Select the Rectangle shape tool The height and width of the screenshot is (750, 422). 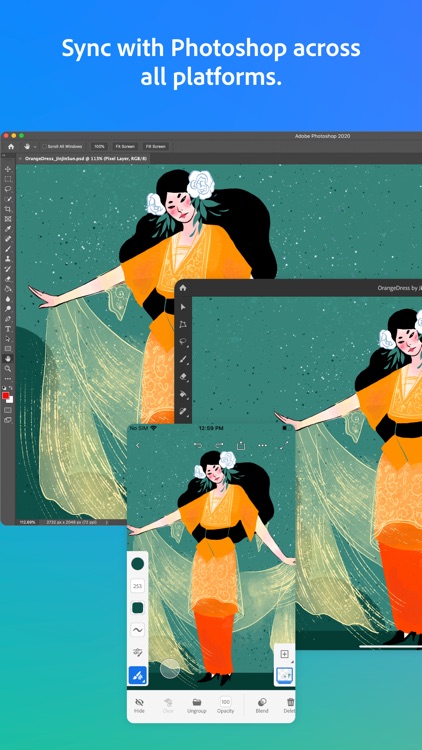(8, 349)
